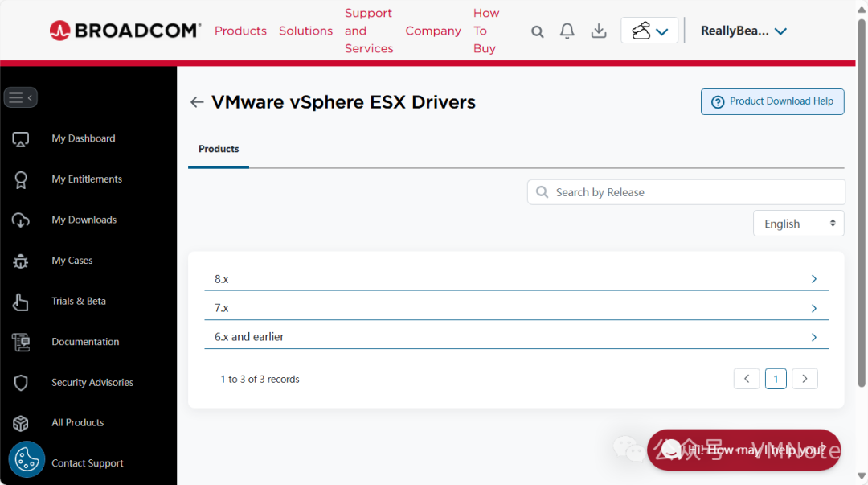Screen dimensions: 868x485
Task: Go to My Downloads
Action: [x=84, y=220]
